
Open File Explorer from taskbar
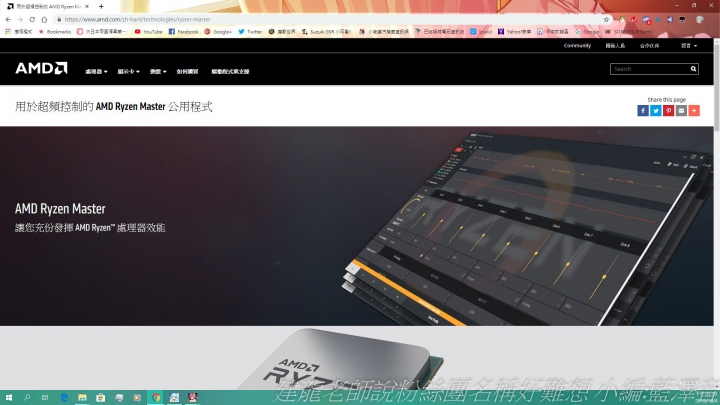click(82, 398)
